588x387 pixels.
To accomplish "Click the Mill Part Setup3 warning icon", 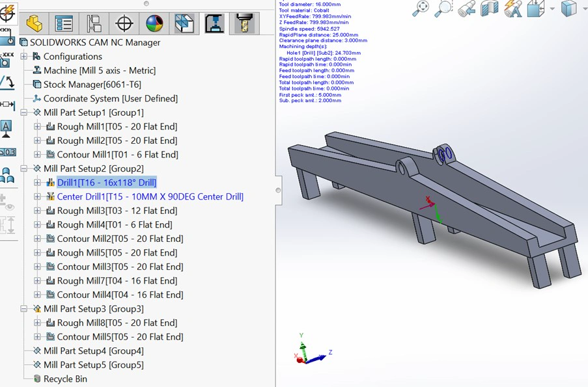I will [36, 309].
